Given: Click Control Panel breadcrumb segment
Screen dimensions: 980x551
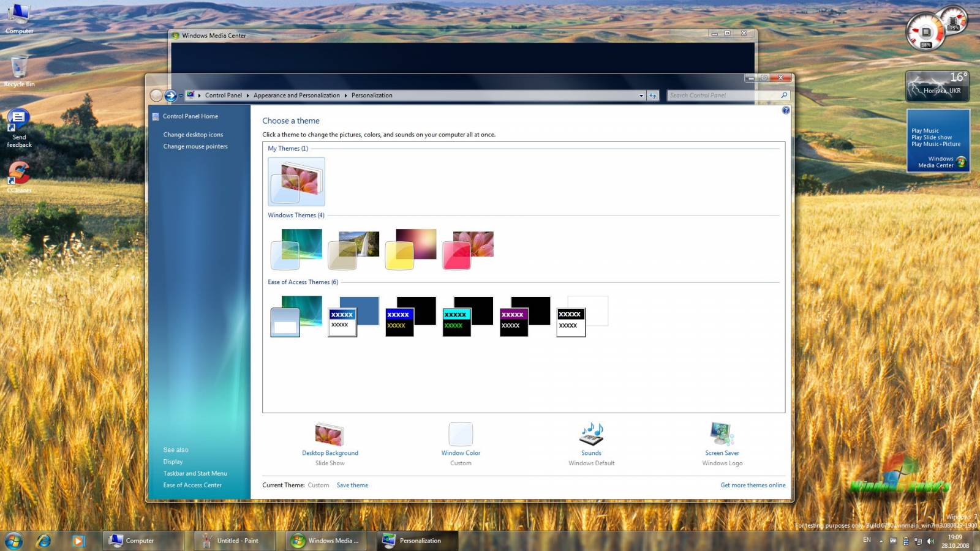Looking at the screenshot, I should tap(224, 96).
